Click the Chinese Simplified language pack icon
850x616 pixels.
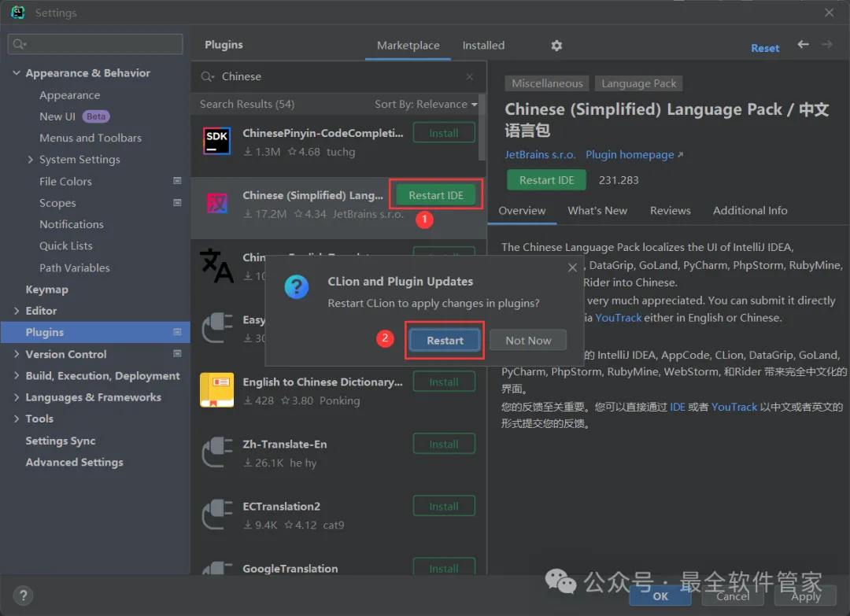(217, 203)
